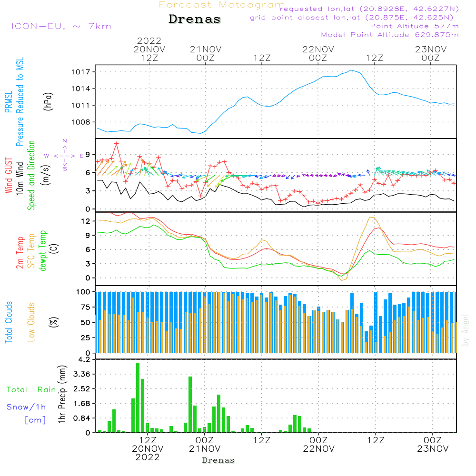Click the top '21NOV 00Z' time label

pos(206,53)
